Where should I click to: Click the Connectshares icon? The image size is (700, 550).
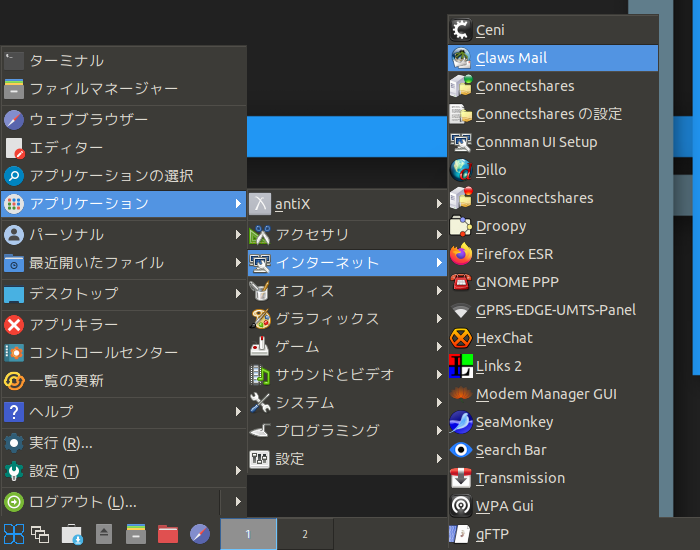(x=460, y=86)
